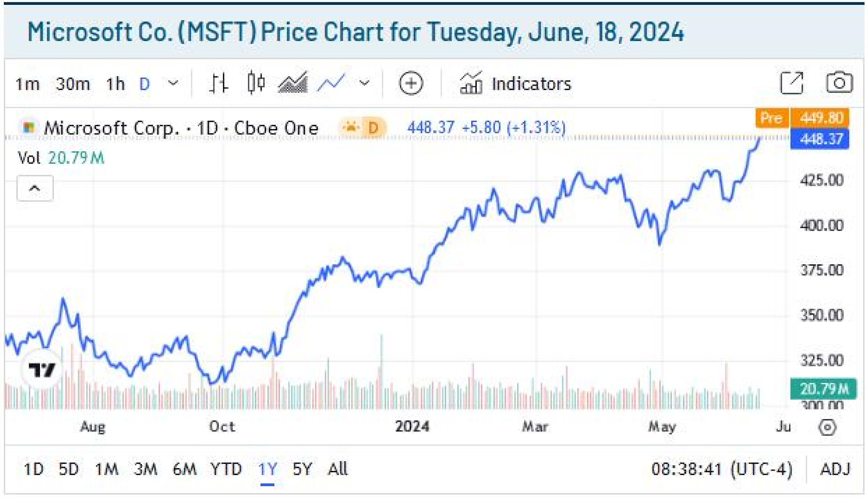868x498 pixels.
Task: Open chart settings gear near time axis
Action: (827, 427)
